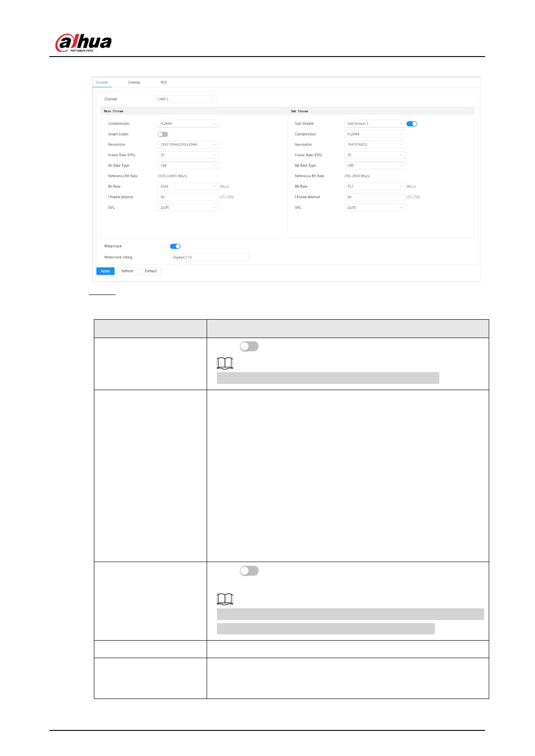Open the Main Stream Resolution dropdown
This screenshot has height=756, width=535.
[x=188, y=145]
